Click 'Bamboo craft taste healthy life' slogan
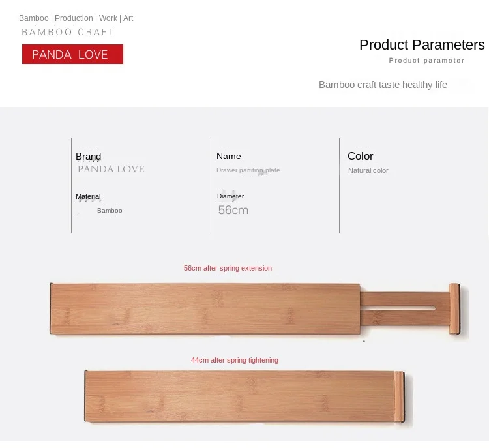Viewport: 489px width, 448px height. (x=383, y=85)
